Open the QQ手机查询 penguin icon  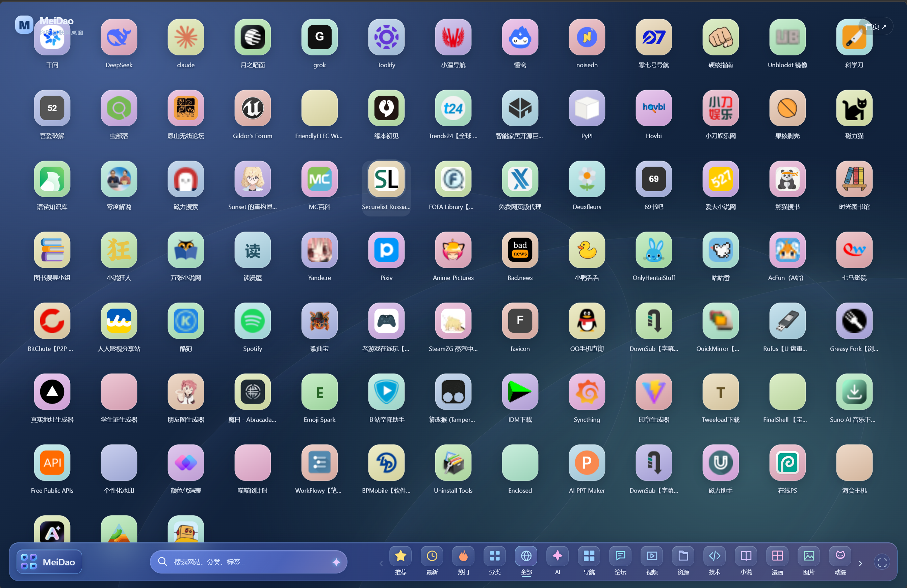(587, 321)
